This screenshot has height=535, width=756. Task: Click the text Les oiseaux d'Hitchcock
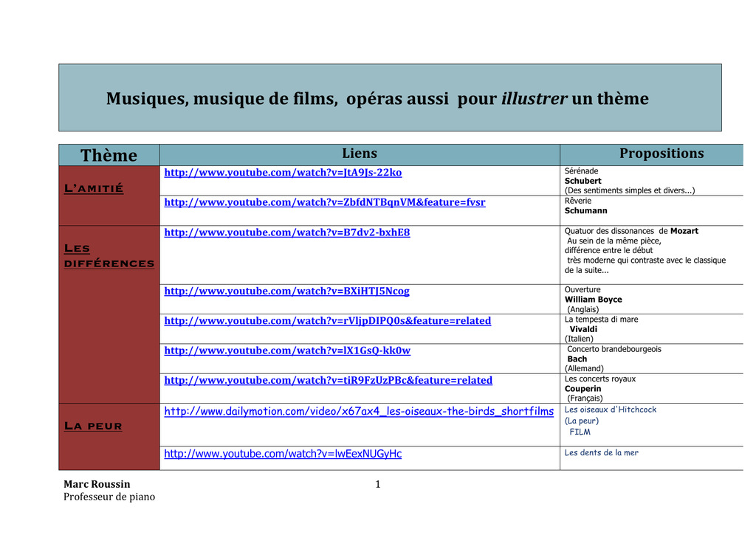(611, 410)
